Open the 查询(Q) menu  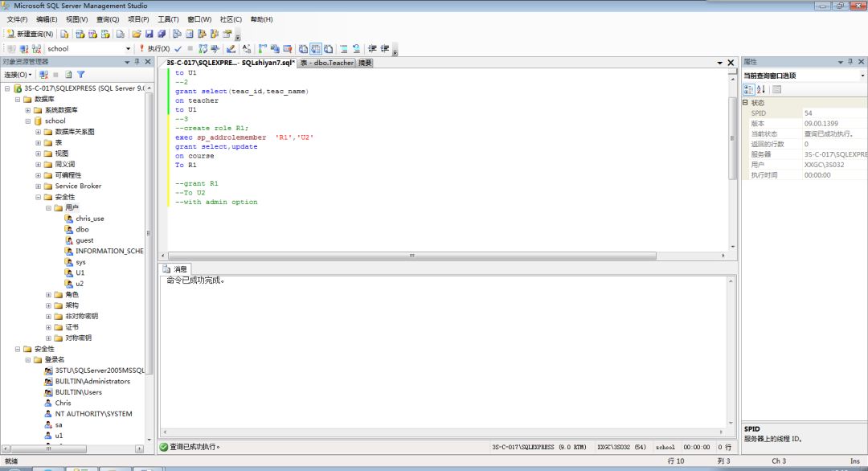(108, 19)
